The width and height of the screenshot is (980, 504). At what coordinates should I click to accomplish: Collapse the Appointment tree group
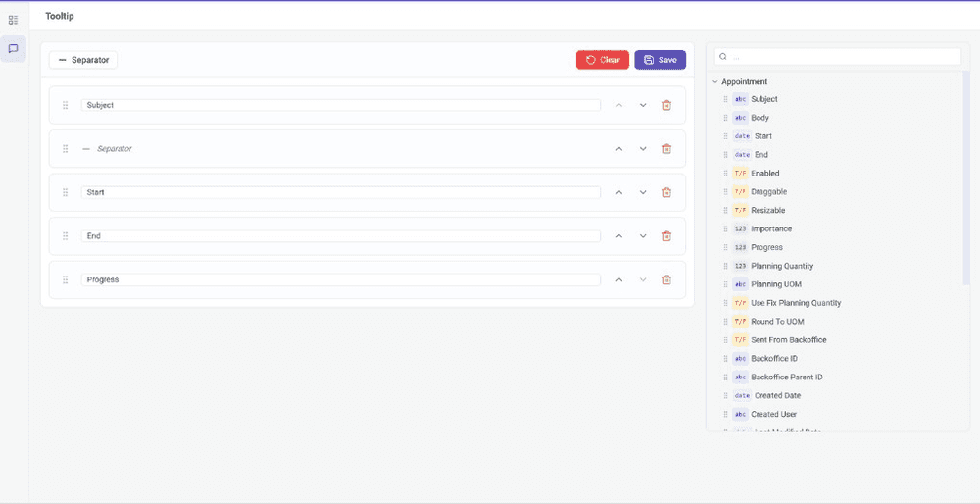point(715,82)
